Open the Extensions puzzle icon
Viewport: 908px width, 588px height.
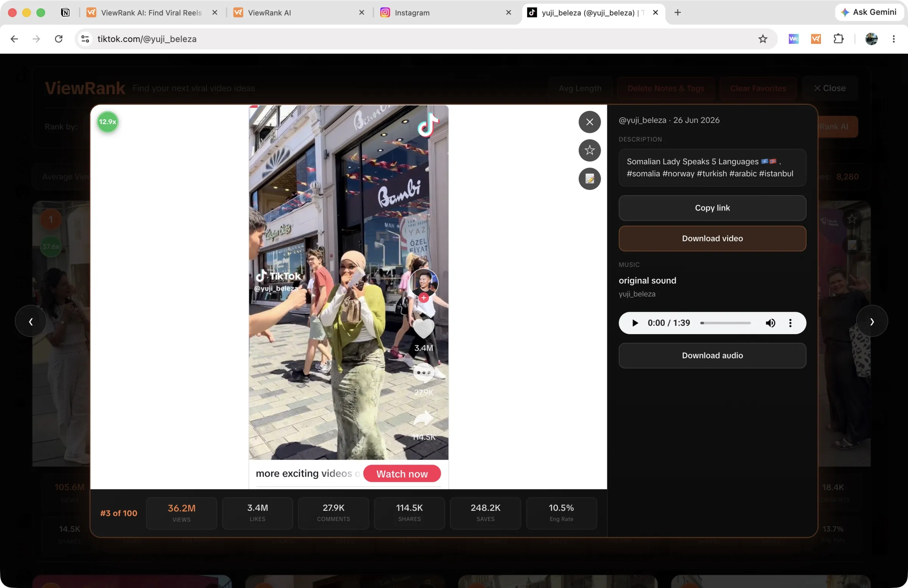pos(838,39)
